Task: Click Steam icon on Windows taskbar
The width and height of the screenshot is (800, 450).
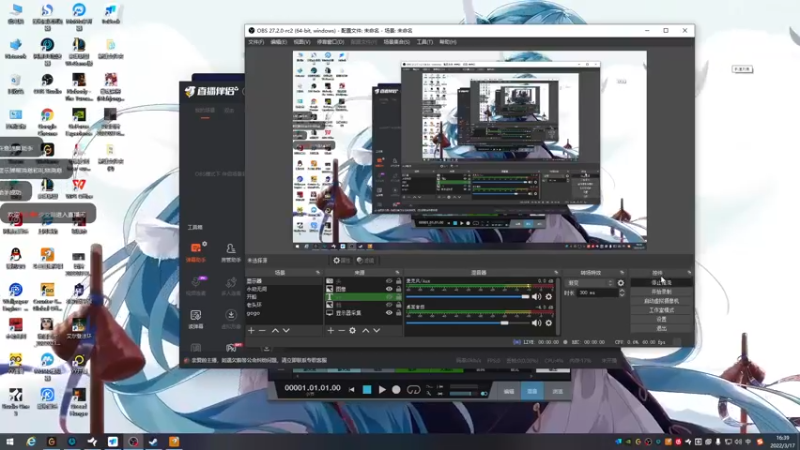Action: pos(153,442)
